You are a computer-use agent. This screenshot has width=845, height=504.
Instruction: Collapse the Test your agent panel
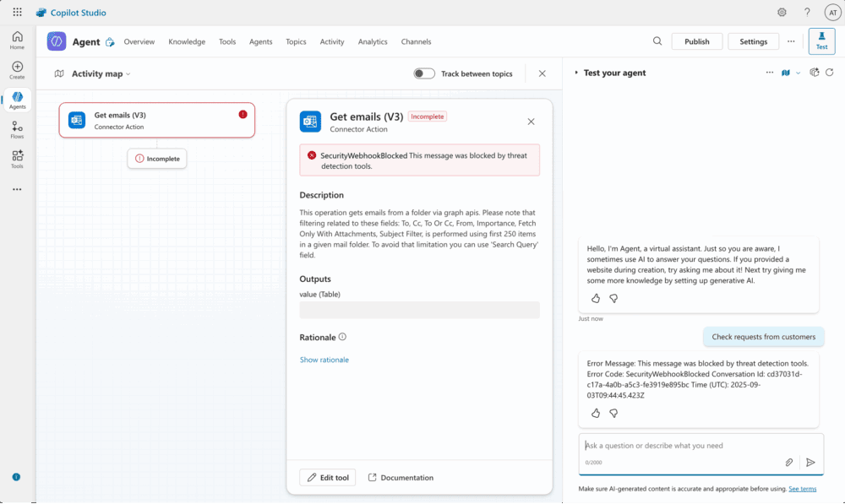point(576,73)
